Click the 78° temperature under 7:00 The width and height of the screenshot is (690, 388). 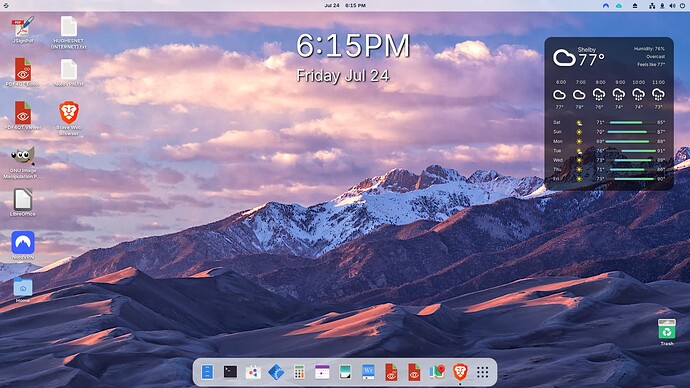click(x=579, y=107)
